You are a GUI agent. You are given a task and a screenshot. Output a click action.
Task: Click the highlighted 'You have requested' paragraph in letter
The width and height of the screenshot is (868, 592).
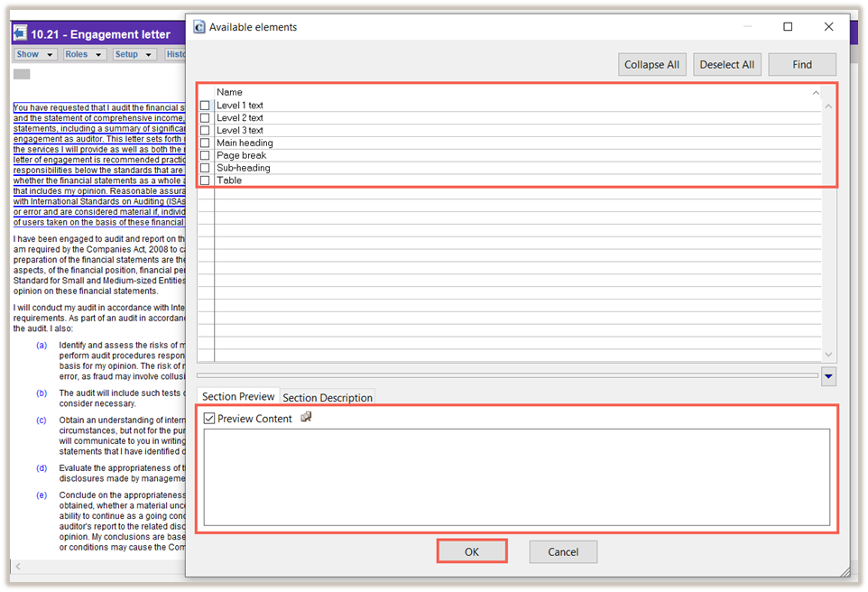tap(99, 165)
